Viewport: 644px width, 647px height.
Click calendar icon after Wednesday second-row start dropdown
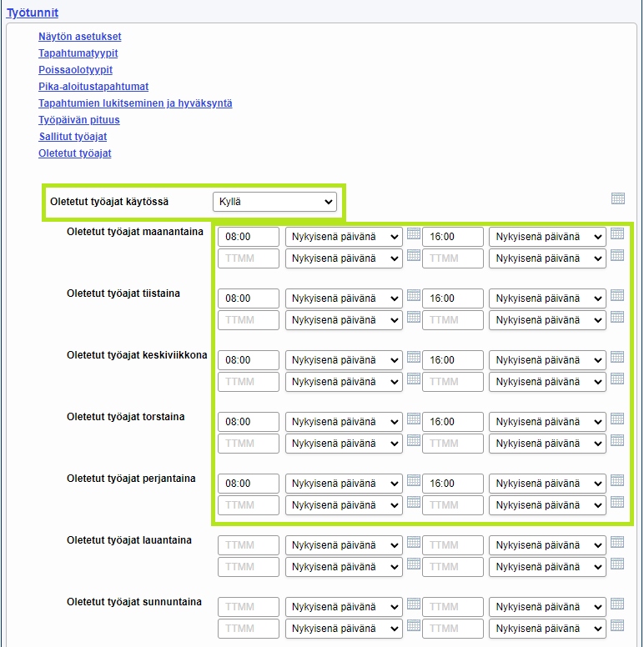tap(413, 379)
